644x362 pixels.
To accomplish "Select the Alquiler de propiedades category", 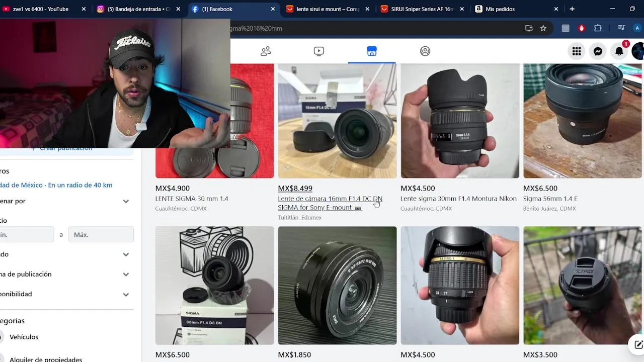I will pyautogui.click(x=45, y=359).
